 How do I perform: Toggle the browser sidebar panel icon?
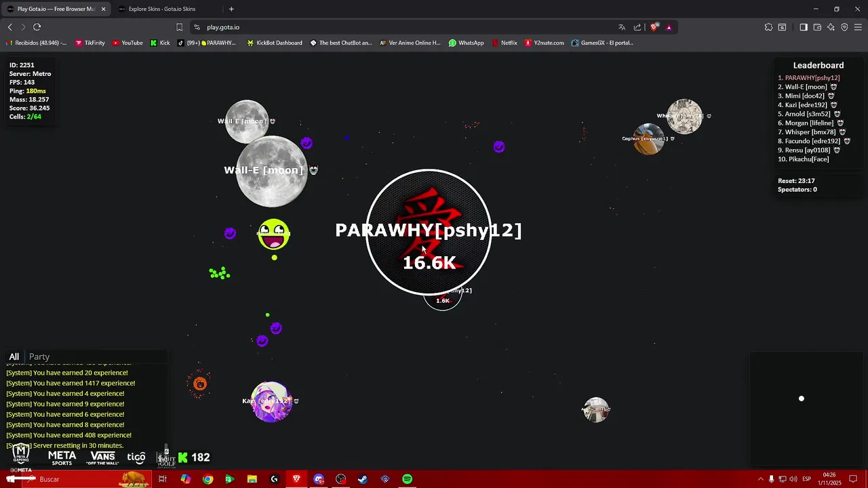804,27
